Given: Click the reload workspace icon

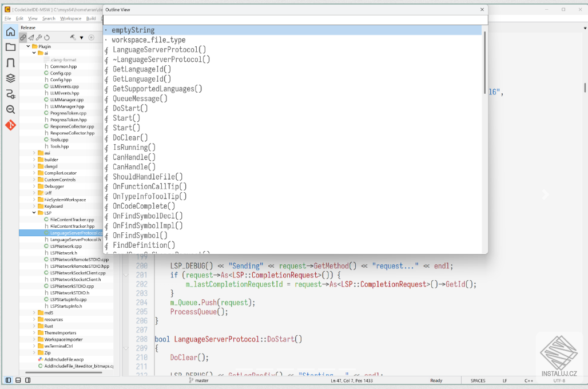Looking at the screenshot, I should tap(47, 38).
